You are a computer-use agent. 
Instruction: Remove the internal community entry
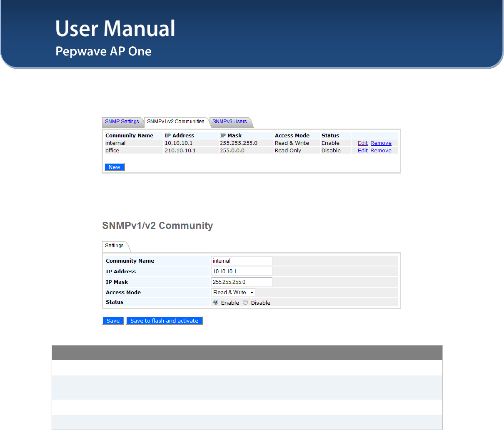tap(381, 143)
